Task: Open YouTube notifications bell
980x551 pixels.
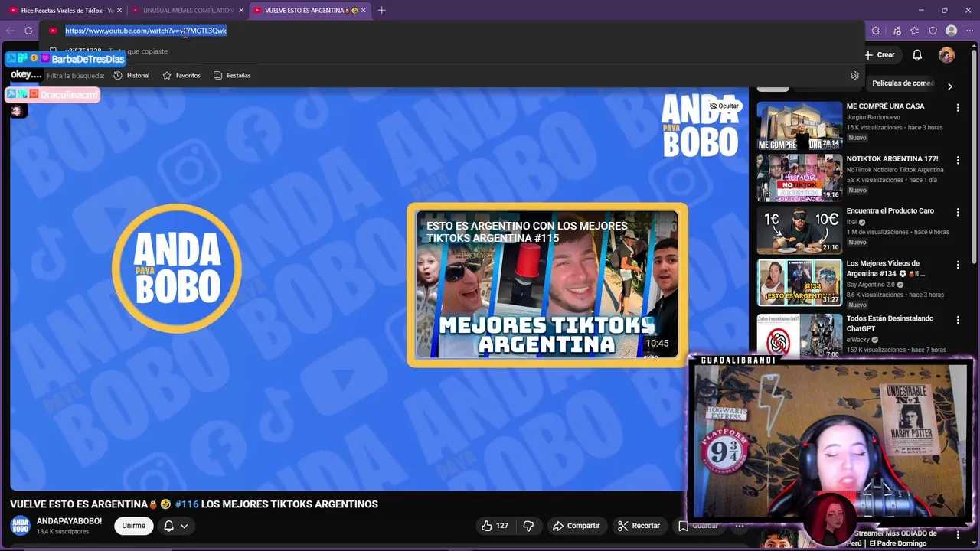Action: click(x=917, y=54)
